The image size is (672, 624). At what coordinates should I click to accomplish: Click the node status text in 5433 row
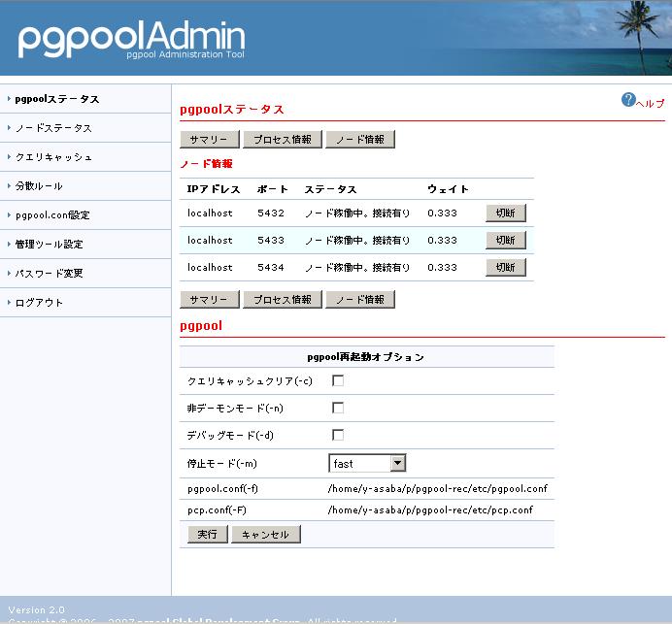pyautogui.click(x=357, y=241)
